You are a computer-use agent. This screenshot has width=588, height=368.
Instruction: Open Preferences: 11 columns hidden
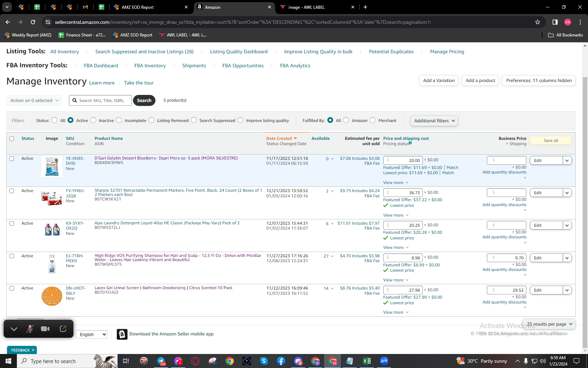[x=539, y=81]
